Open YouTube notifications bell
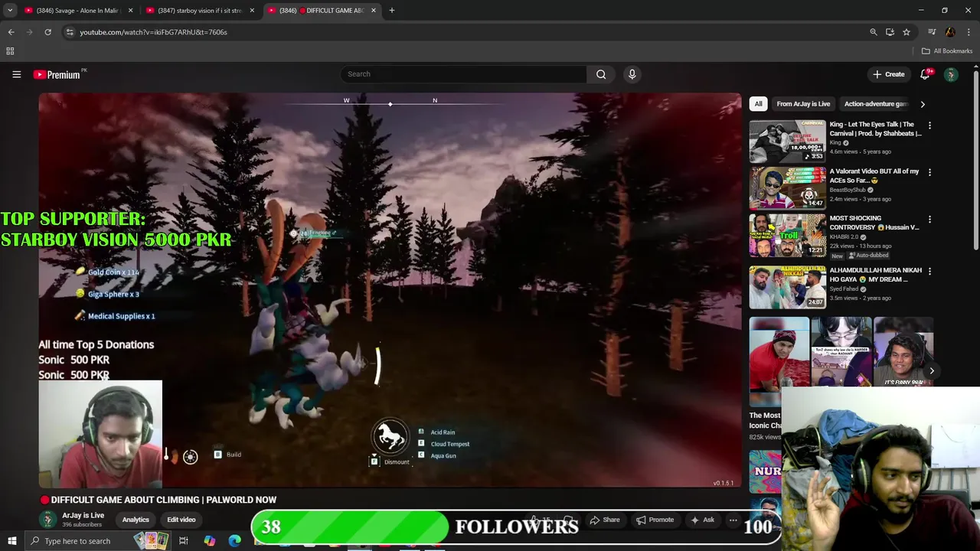Viewport: 980px width, 551px height. 925,74
